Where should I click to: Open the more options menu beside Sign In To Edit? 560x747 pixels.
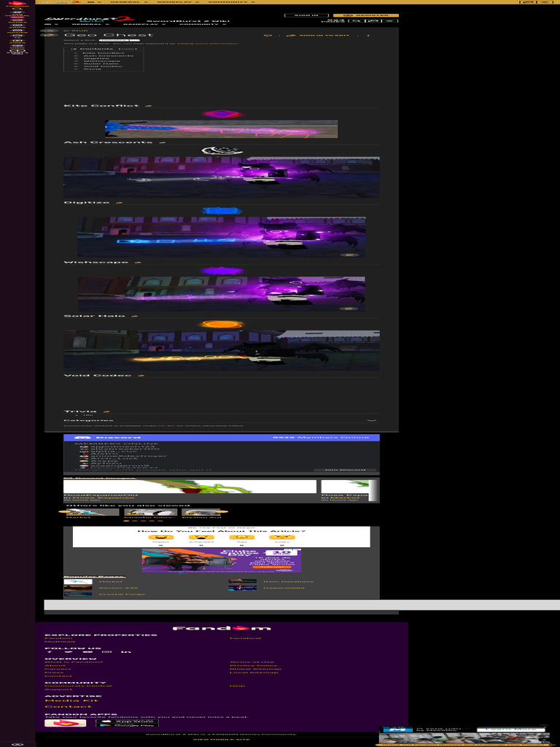click(367, 35)
